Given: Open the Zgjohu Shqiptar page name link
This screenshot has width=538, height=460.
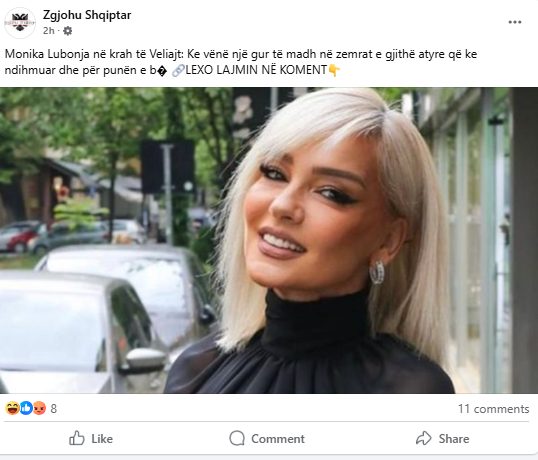Looking at the screenshot, I should (x=87, y=15).
